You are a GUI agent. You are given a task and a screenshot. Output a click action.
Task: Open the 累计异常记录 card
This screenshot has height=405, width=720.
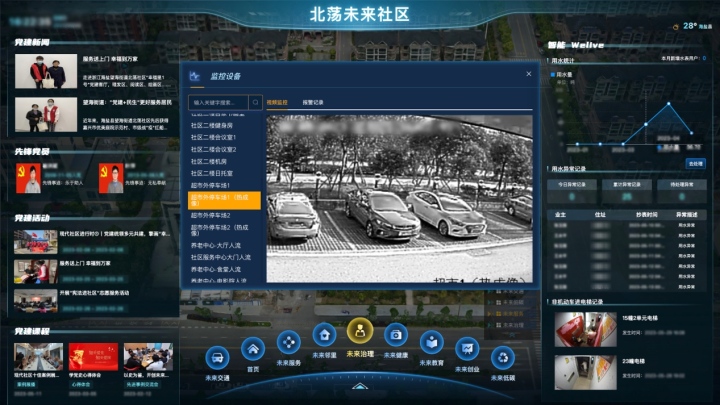tap(627, 191)
